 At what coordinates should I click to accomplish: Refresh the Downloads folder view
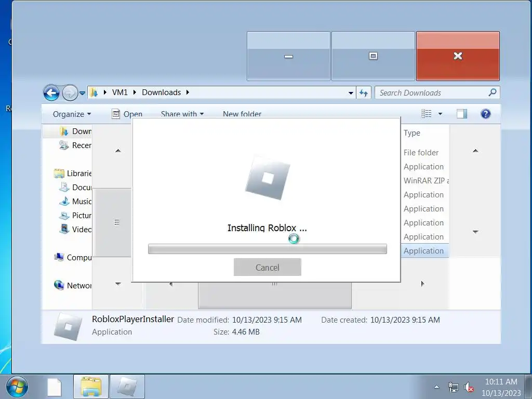click(364, 92)
